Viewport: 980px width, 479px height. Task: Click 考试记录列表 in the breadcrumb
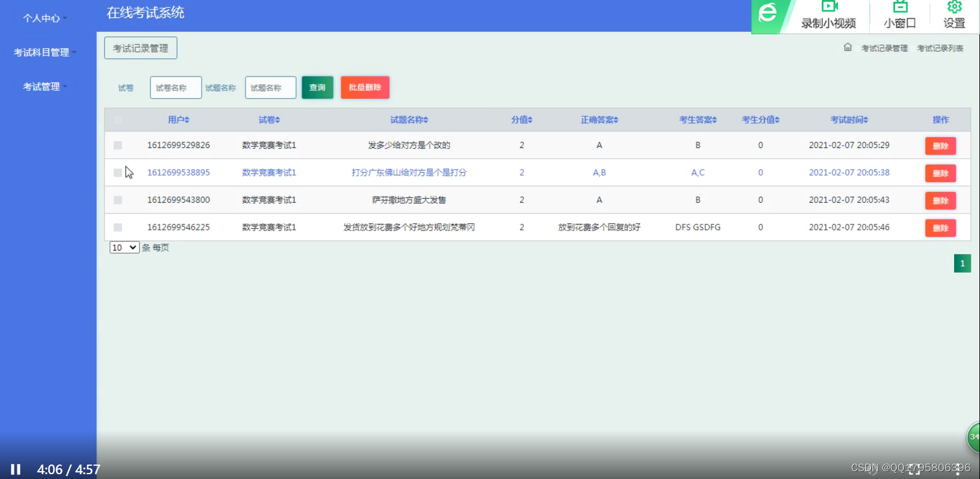[940, 48]
